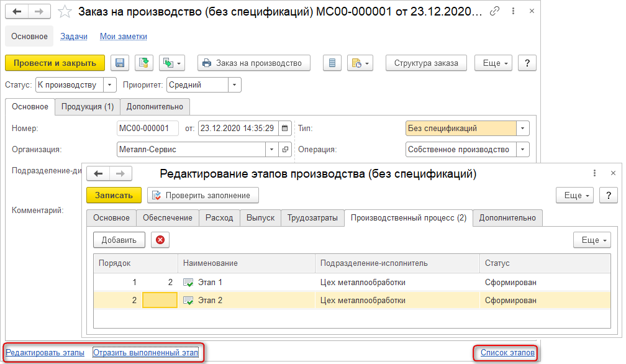Switch to dialog's Основное tab
This screenshot has width=626, height=364.
pos(111,218)
